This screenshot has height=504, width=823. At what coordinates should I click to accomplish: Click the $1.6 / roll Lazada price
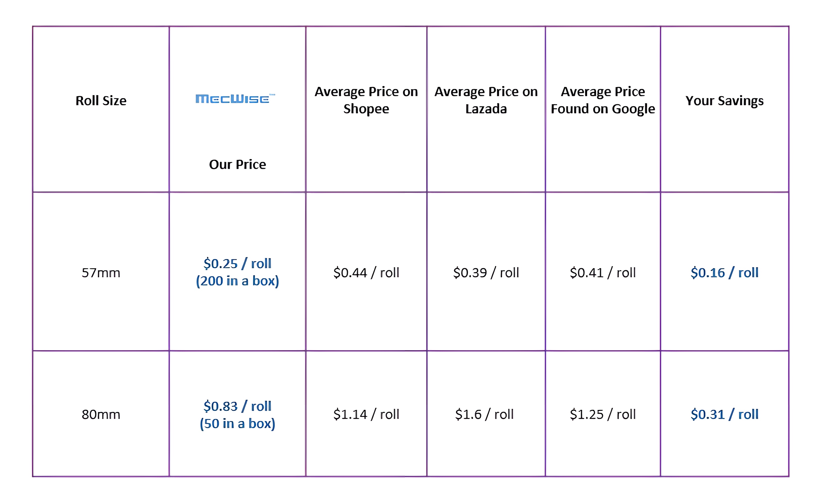click(484, 414)
